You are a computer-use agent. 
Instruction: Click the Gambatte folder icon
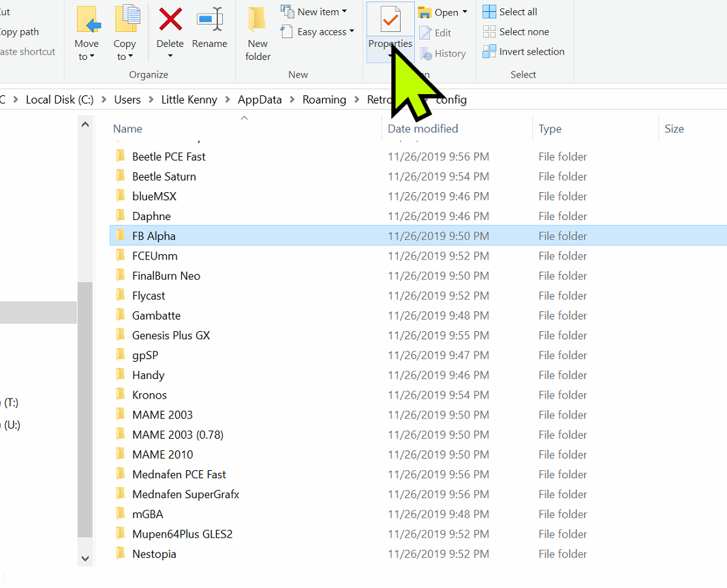[120, 315]
